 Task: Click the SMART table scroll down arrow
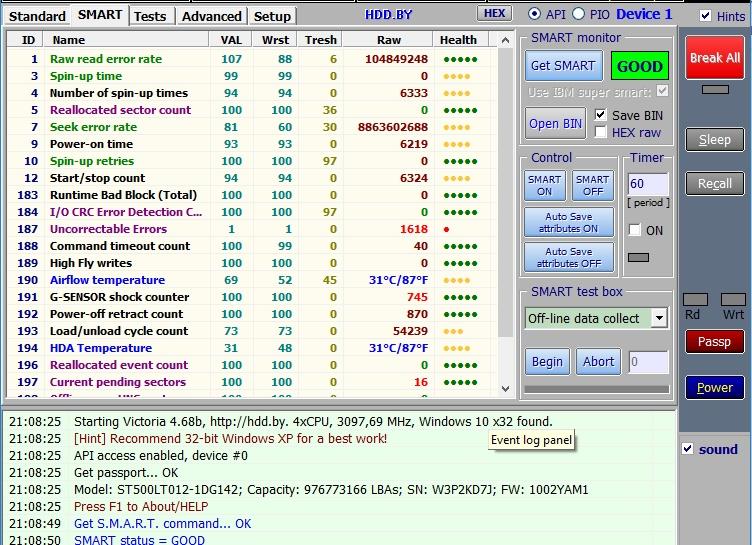[x=505, y=389]
